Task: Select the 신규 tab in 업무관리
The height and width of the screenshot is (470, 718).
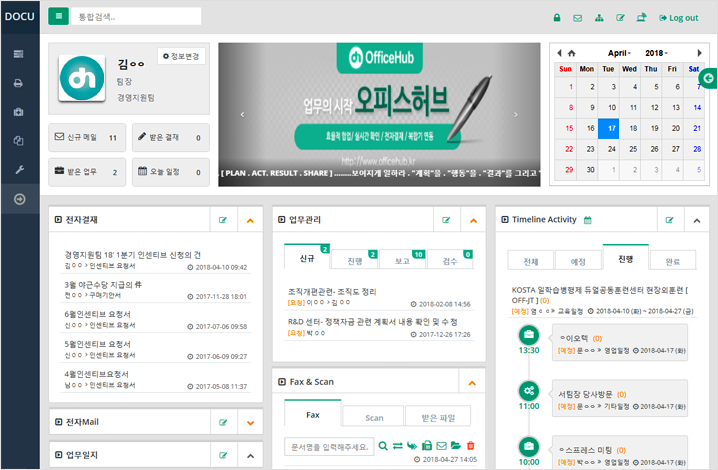Action: pyautogui.click(x=307, y=258)
